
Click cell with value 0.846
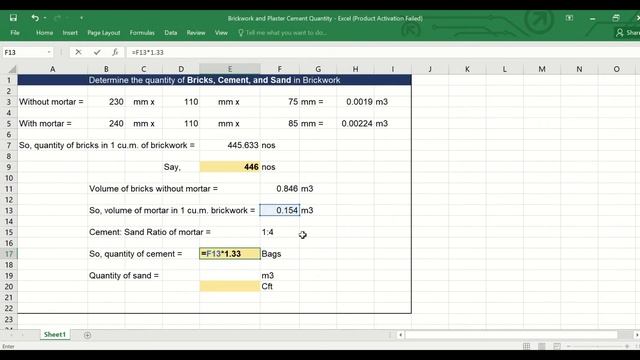[280, 189]
